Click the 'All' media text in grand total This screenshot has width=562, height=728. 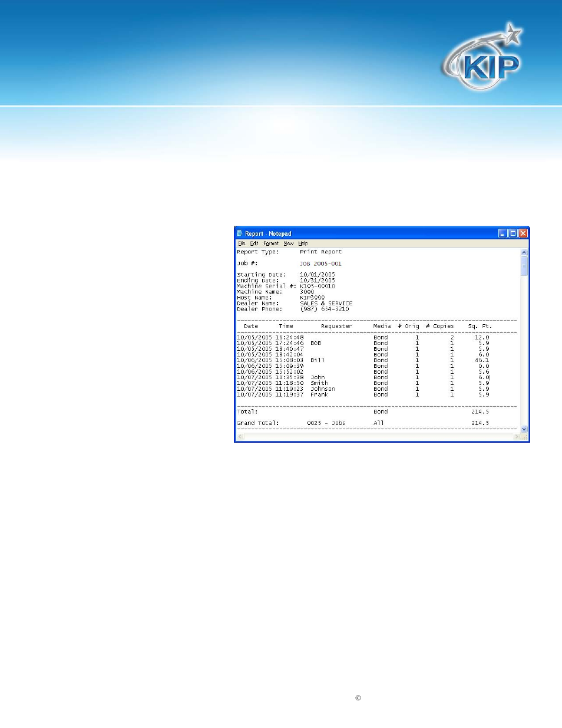click(x=378, y=423)
